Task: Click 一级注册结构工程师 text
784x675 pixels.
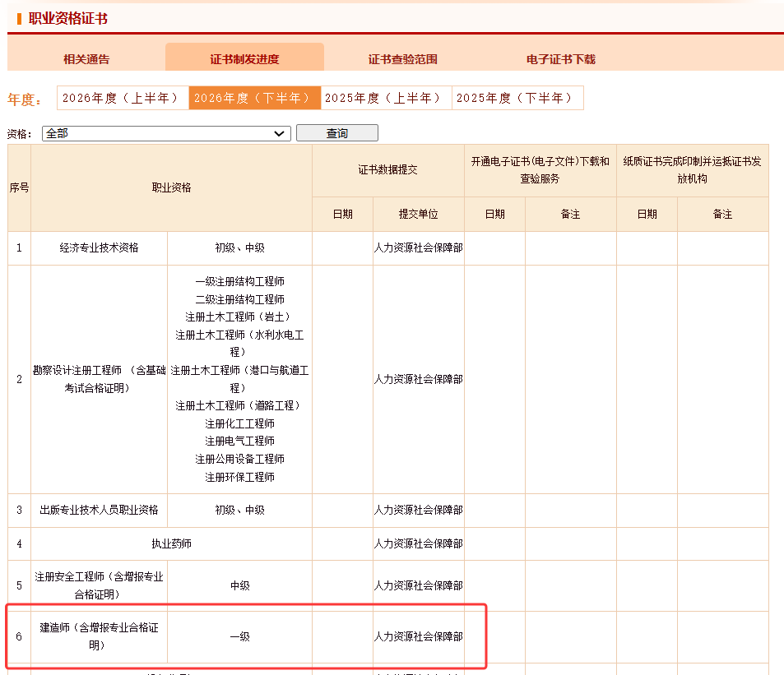Action: click(x=239, y=282)
